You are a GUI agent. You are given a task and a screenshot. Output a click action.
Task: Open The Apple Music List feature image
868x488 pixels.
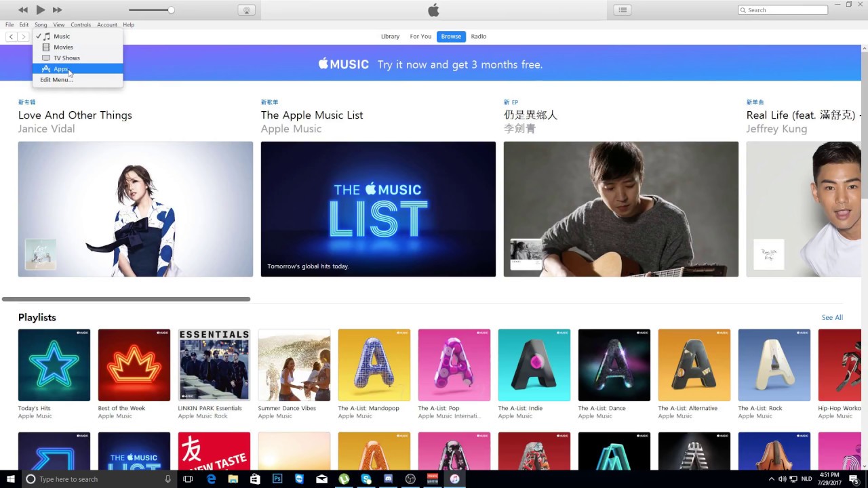378,209
